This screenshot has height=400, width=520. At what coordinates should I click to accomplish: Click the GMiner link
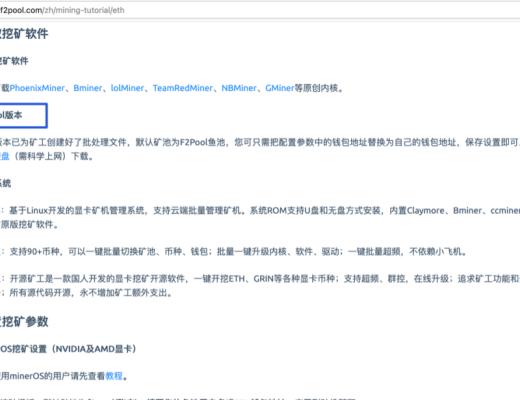[280, 88]
